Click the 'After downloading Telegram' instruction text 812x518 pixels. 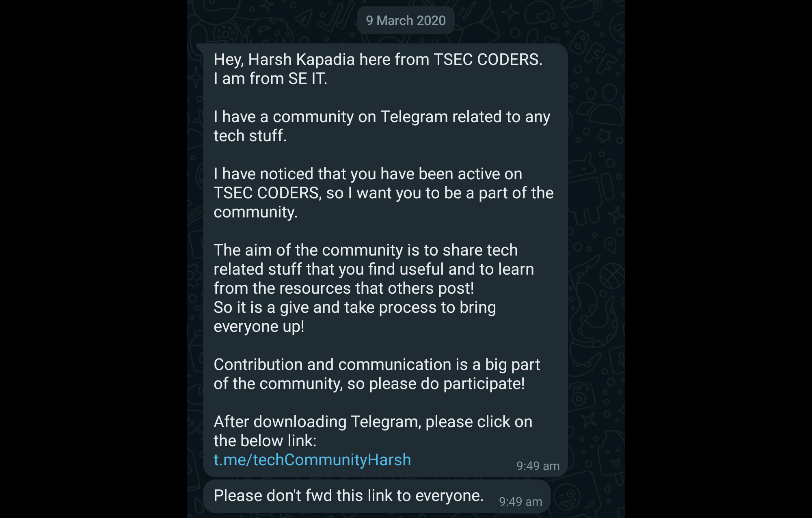(373, 431)
